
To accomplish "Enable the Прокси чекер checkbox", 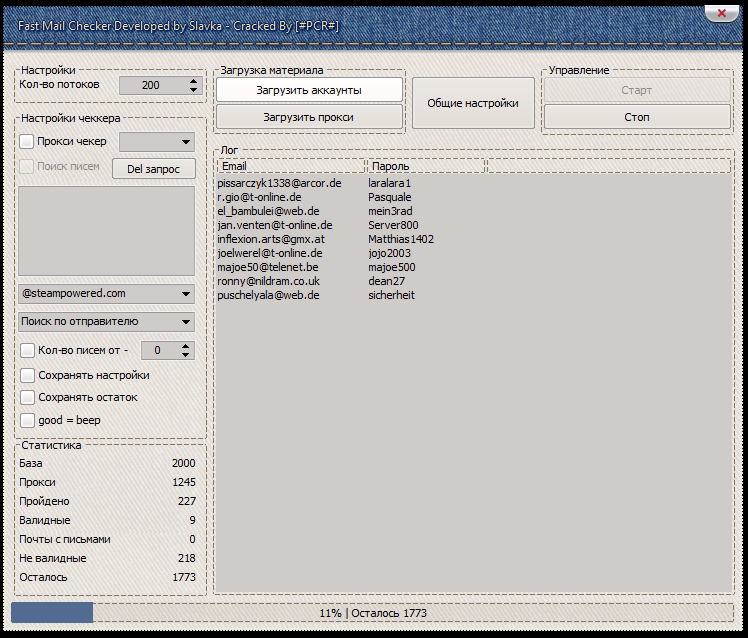I will point(27,142).
